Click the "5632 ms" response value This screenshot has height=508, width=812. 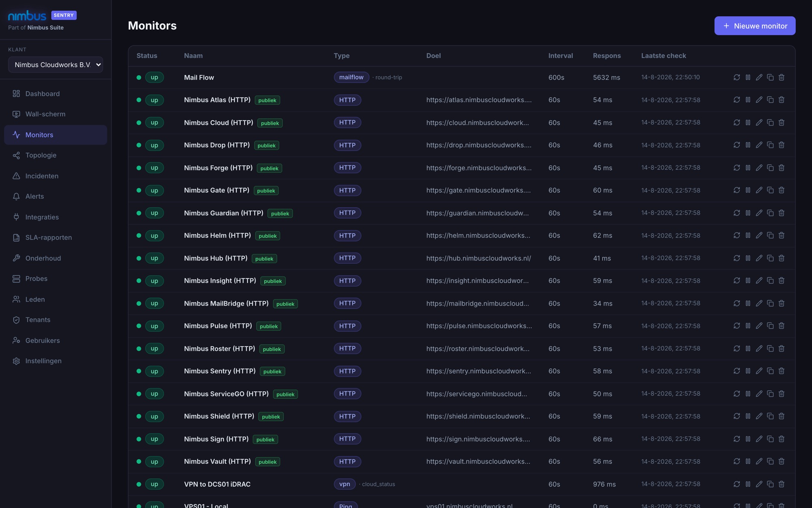pos(607,78)
